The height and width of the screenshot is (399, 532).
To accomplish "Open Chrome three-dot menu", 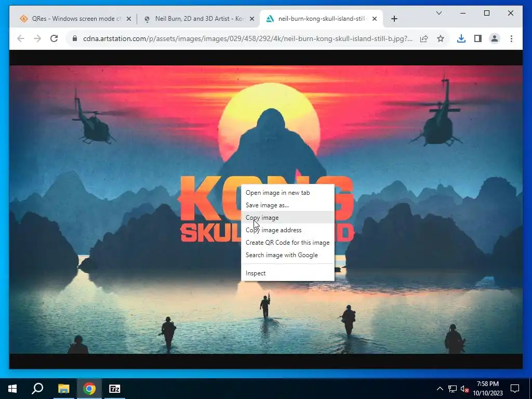I will [x=511, y=38].
